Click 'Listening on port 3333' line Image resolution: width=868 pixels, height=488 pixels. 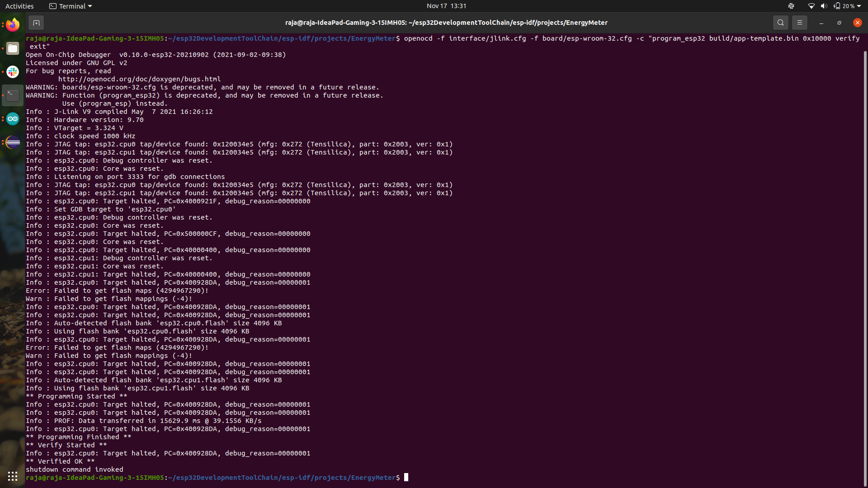click(125, 177)
